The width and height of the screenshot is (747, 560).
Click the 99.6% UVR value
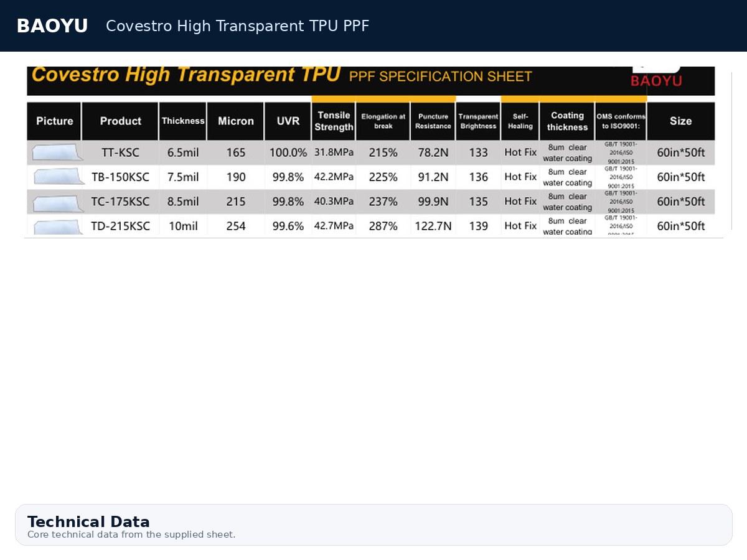(288, 226)
